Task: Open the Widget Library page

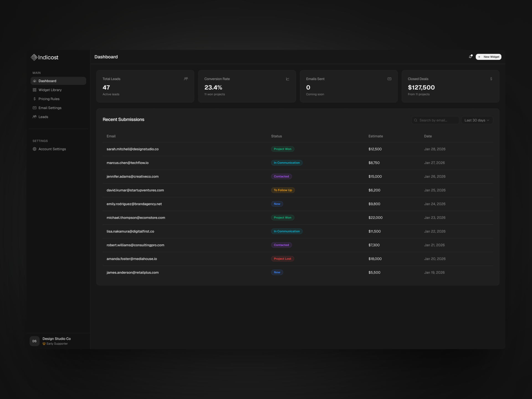Action: tap(50, 90)
